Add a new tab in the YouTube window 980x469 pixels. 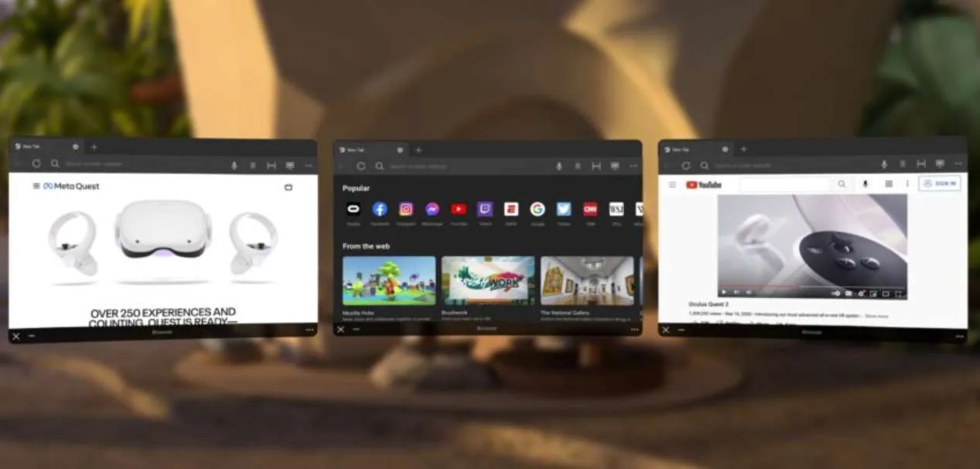[x=743, y=149]
